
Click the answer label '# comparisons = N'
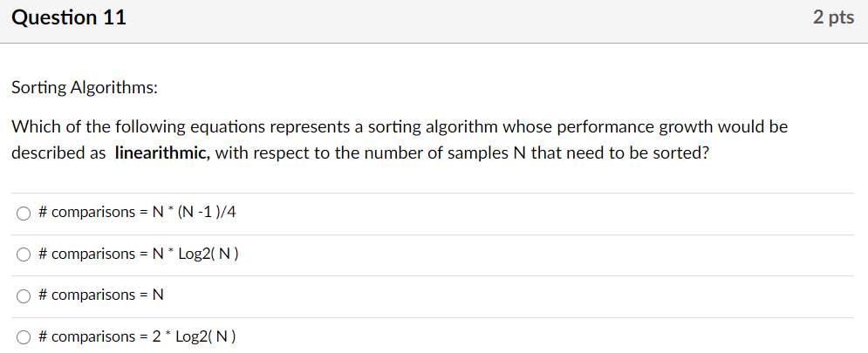101,295
